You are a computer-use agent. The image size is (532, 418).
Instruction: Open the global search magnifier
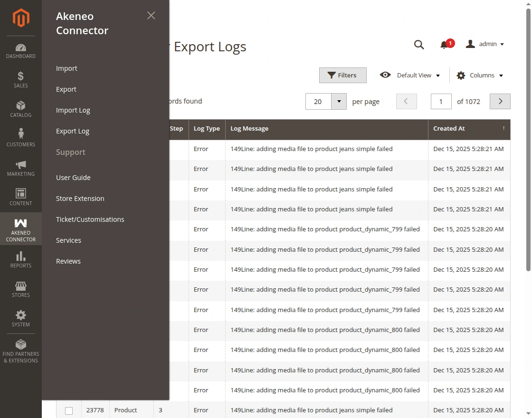click(419, 44)
